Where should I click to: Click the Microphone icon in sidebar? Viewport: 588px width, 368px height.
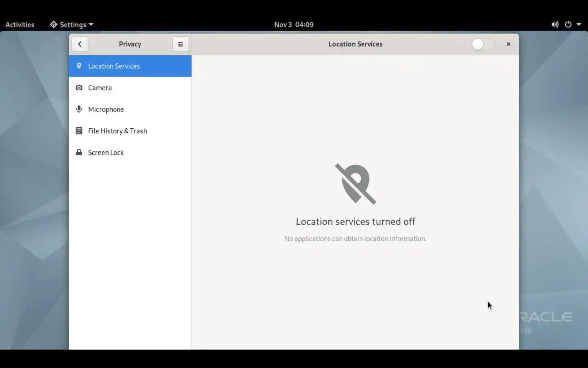tap(79, 109)
